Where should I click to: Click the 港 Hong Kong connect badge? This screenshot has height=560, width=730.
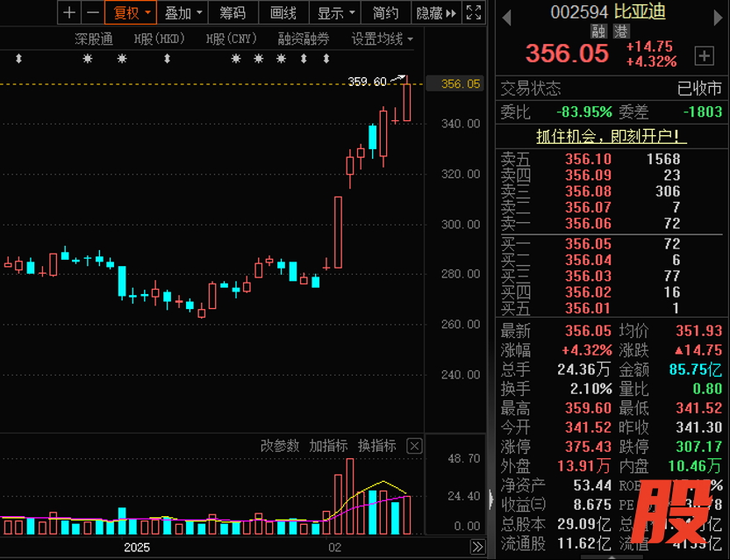[x=619, y=30]
